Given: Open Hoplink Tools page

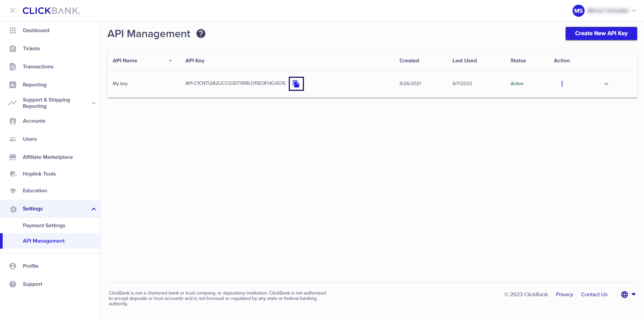Looking at the screenshot, I should [x=39, y=174].
